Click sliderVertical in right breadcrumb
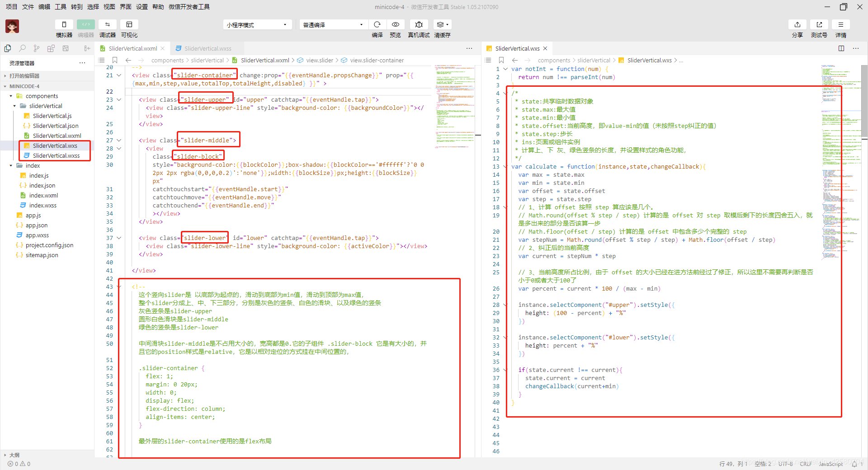Screen dimensions: 868x470 [594, 60]
